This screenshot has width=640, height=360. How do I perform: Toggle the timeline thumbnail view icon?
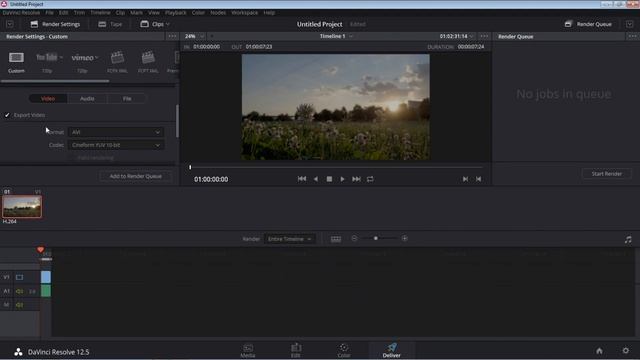[336, 239]
